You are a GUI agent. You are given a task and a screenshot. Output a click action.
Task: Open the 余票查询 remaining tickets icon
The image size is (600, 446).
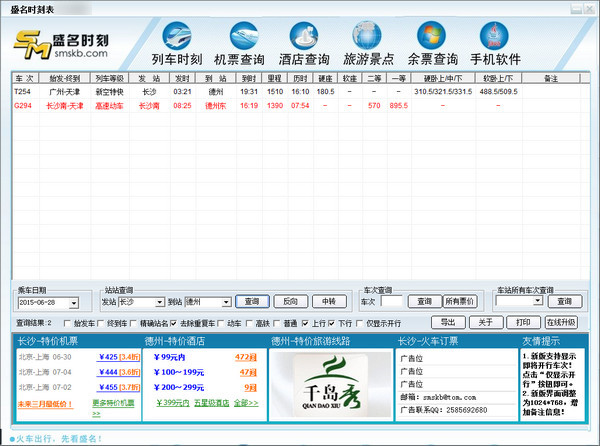[x=433, y=44]
